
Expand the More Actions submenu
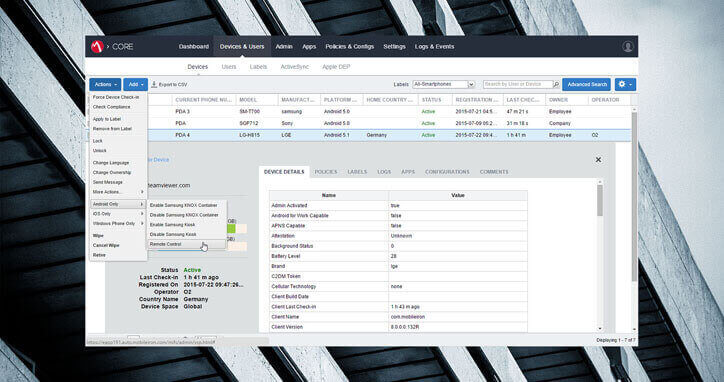tap(117, 192)
